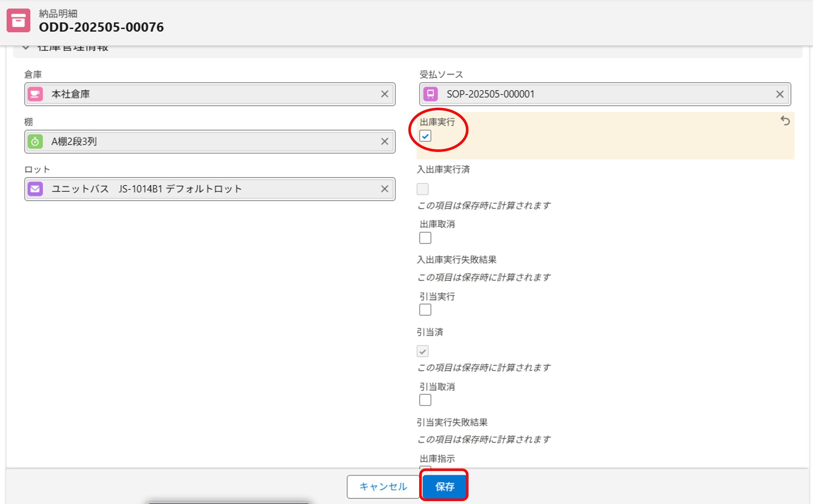Click the ロット envelope icon

(x=35, y=189)
